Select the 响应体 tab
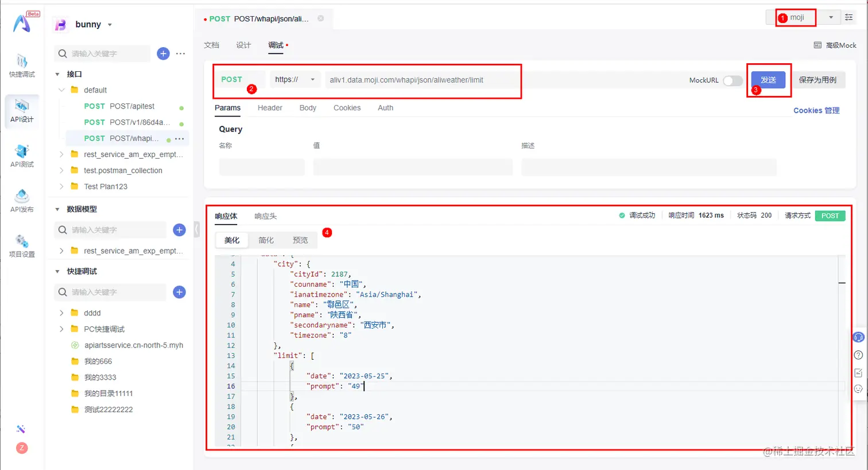Viewport: 868px width, 470px height. 226,217
